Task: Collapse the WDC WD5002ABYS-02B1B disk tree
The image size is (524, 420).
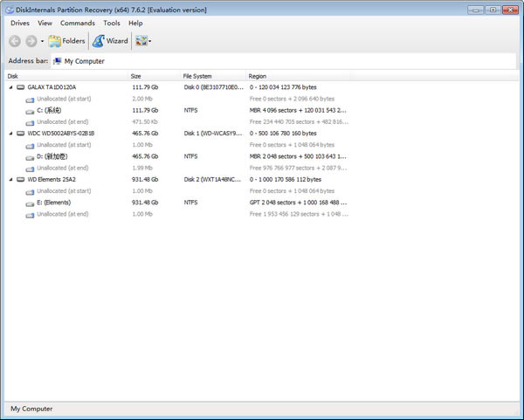Action: pos(10,134)
